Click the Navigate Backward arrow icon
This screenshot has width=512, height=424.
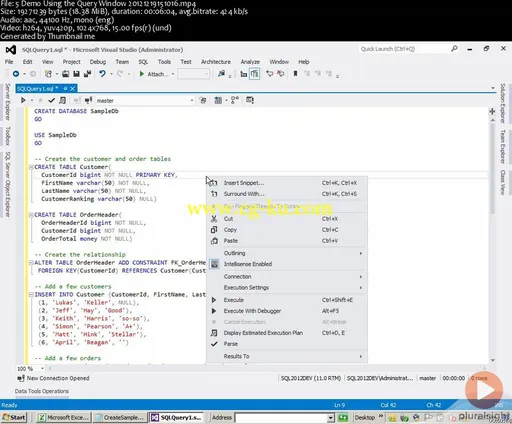point(16,74)
